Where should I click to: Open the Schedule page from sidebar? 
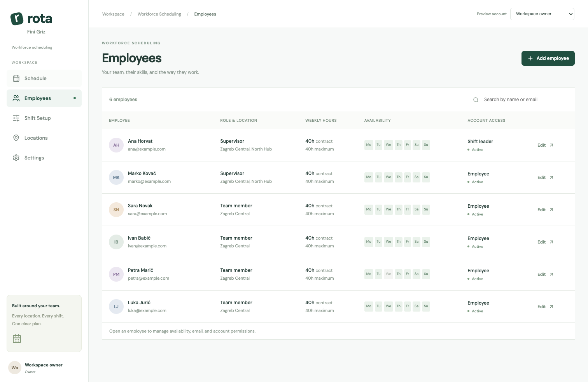click(44, 79)
